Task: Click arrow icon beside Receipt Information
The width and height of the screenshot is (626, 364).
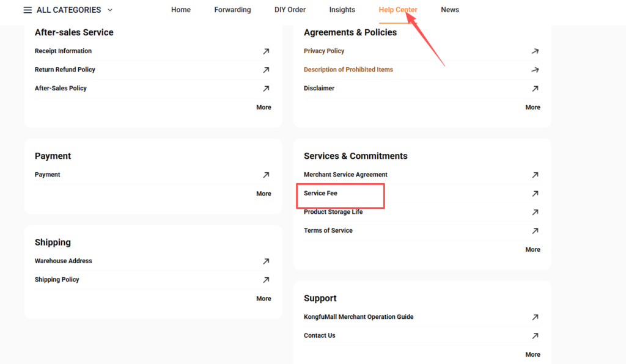Action: (x=266, y=51)
